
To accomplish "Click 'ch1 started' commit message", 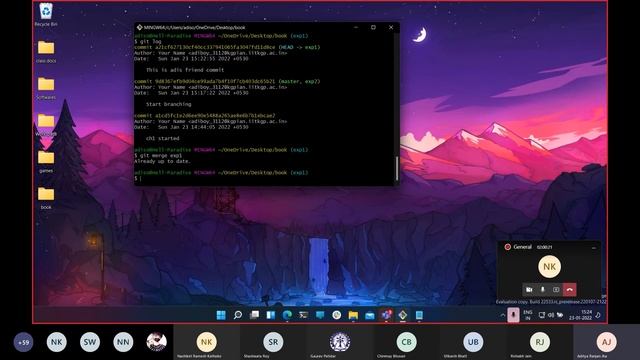I will click(x=162, y=138).
